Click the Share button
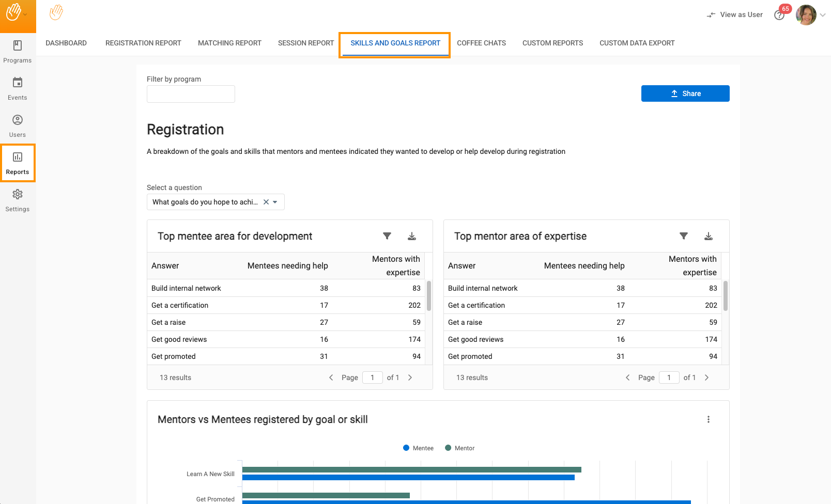The height and width of the screenshot is (504, 831). 685,93
